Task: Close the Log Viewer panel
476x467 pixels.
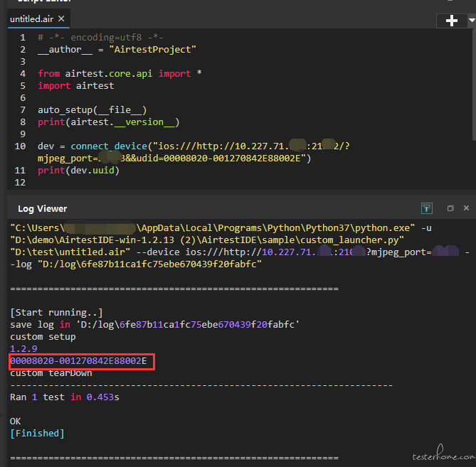Action: click(466, 208)
